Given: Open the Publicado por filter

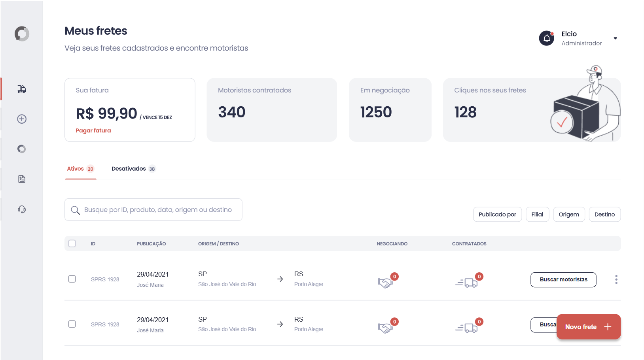Looking at the screenshot, I should tap(497, 214).
